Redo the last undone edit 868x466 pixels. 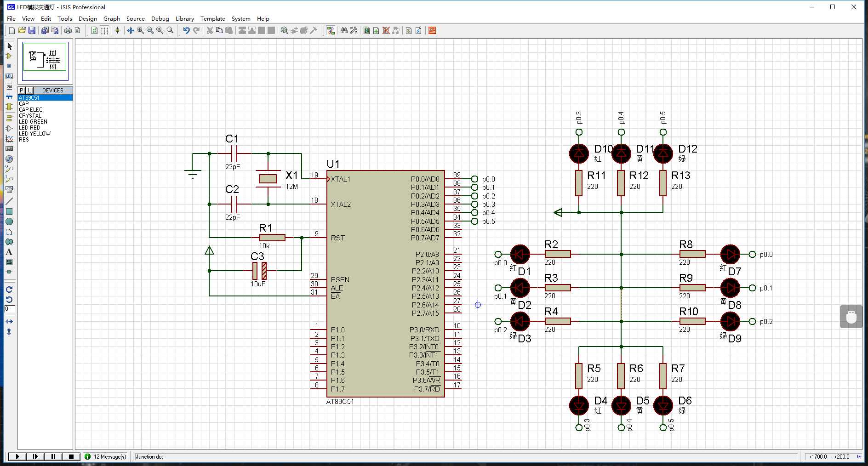pyautogui.click(x=196, y=30)
